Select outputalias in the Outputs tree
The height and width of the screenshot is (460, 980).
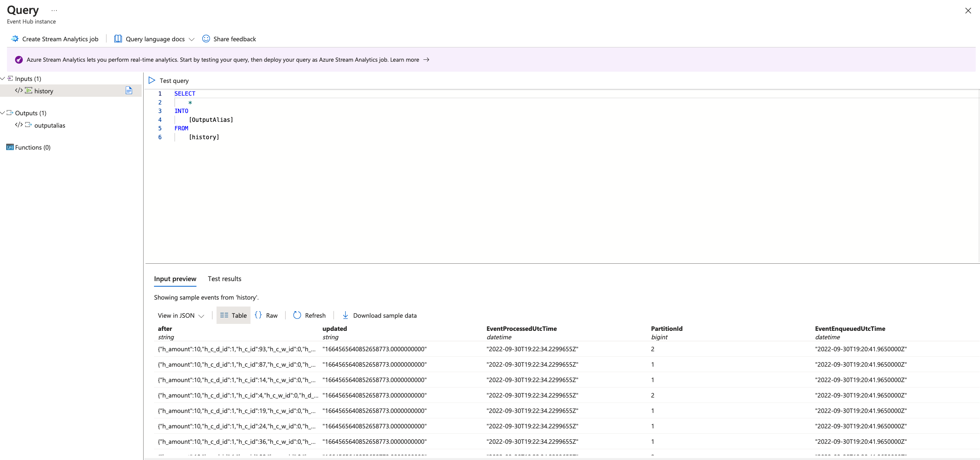tap(49, 125)
